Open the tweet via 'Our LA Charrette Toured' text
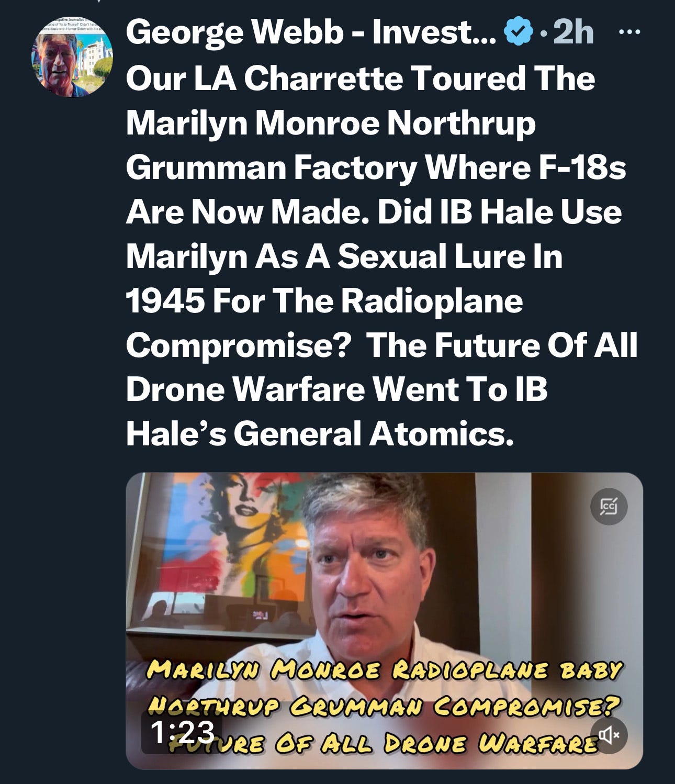Viewport: 675px width, 784px height. point(361,79)
